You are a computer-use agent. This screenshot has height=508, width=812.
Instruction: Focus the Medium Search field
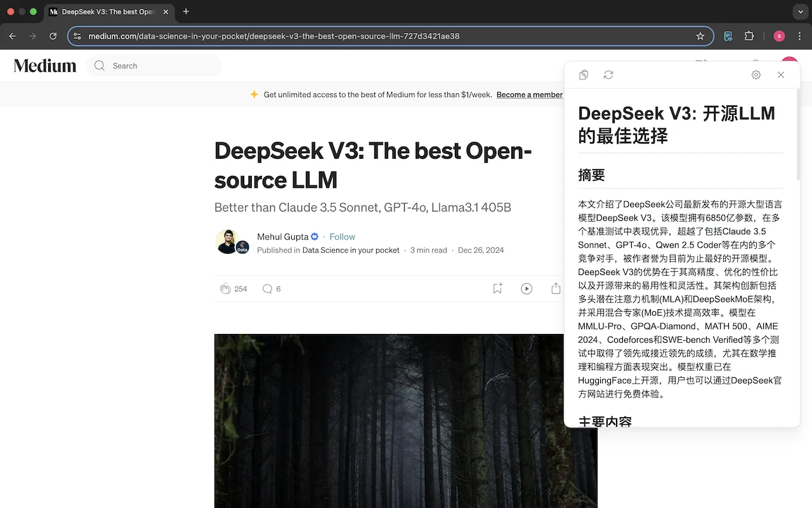pos(154,65)
